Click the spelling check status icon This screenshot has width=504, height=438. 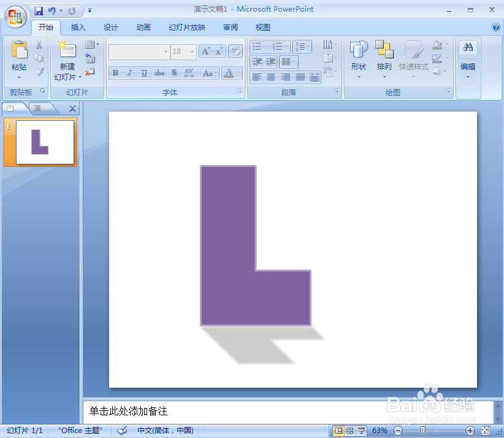point(122,430)
